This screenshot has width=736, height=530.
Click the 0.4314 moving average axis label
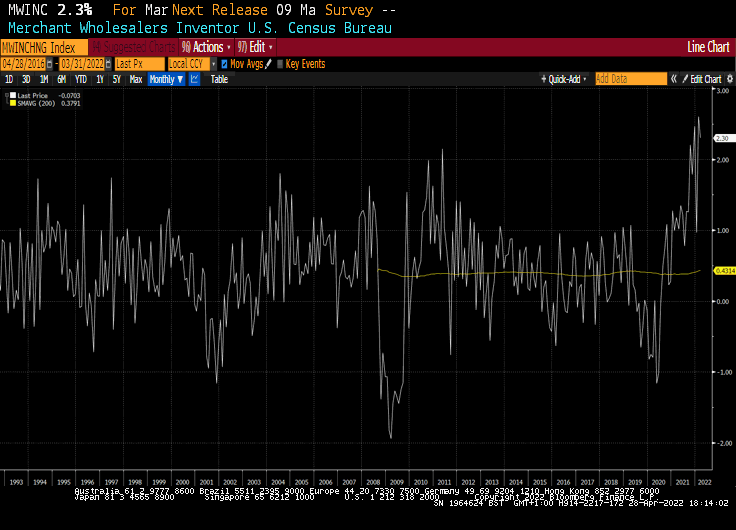[x=724, y=271]
